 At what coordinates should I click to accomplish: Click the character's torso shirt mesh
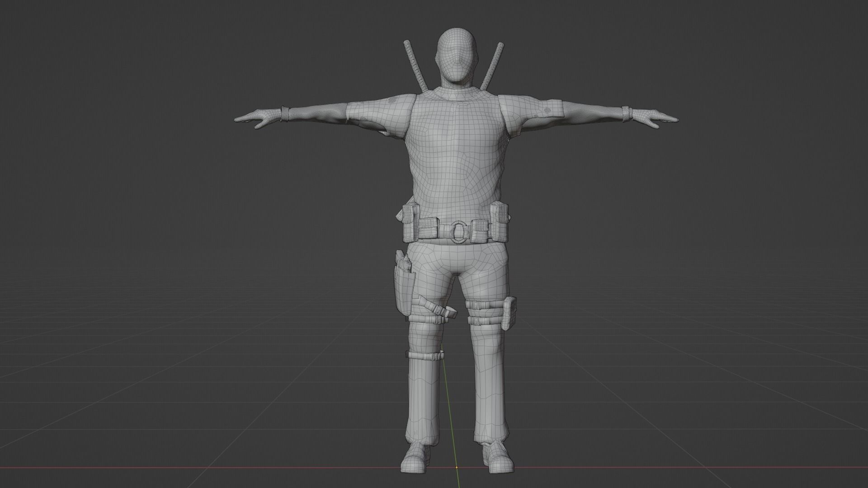(x=458, y=158)
